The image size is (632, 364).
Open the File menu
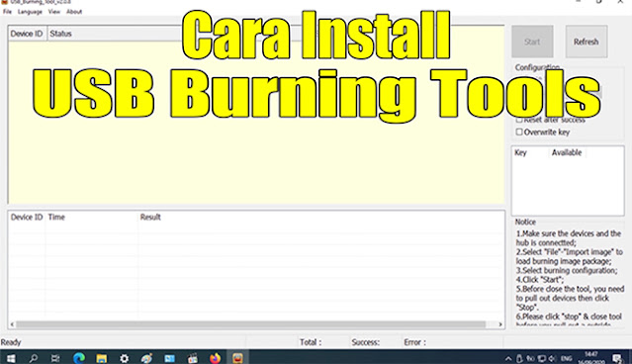pyautogui.click(x=7, y=12)
